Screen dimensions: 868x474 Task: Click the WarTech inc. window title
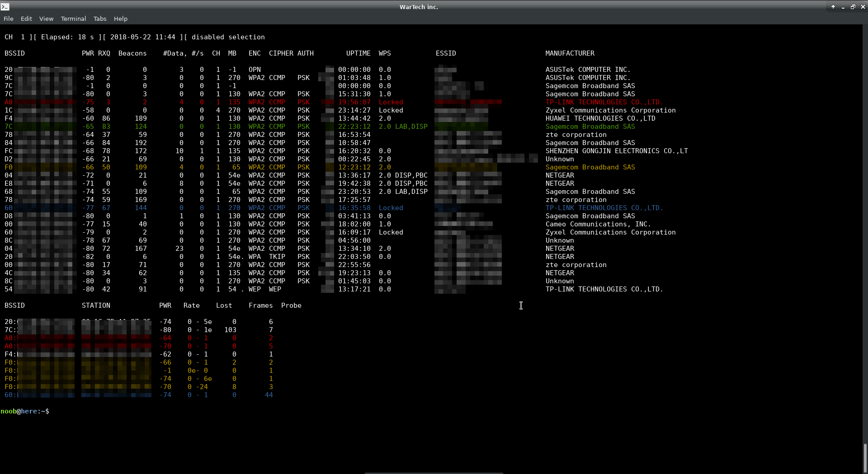pos(419,7)
